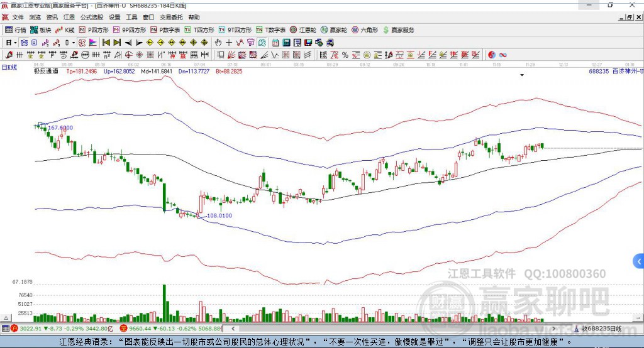Open the 设置 menu

pos(114,17)
